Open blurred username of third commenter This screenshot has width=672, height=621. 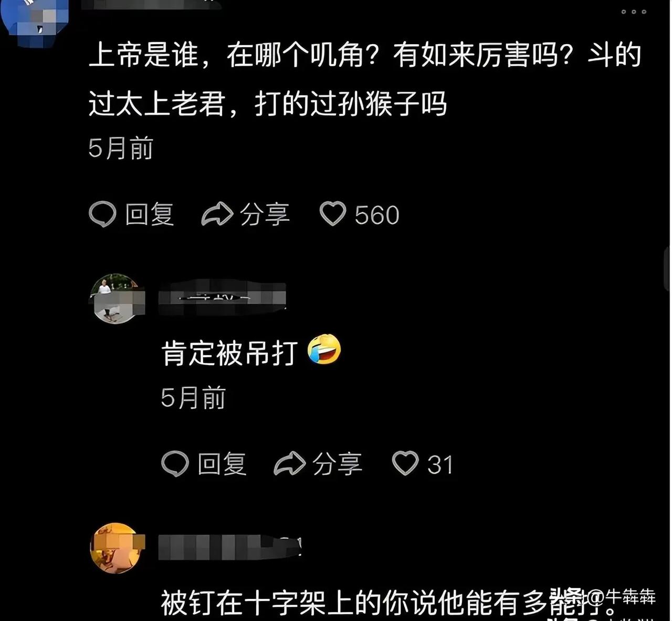(230, 547)
